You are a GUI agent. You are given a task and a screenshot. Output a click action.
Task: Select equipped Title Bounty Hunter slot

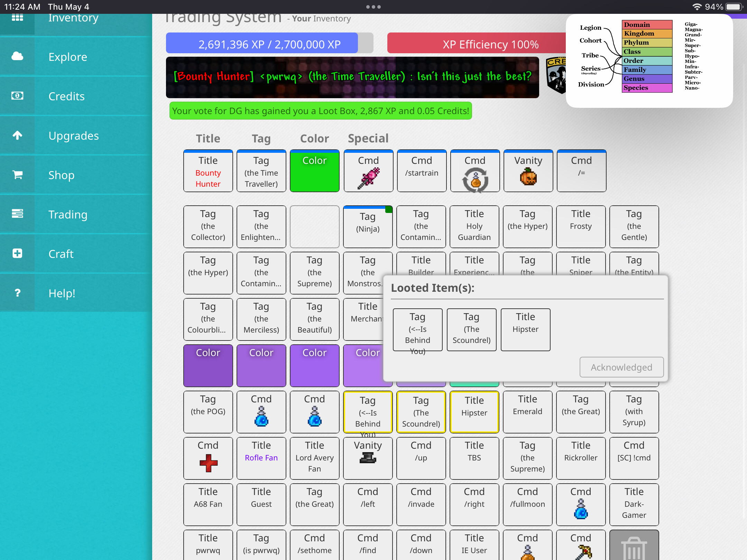pos(208,171)
